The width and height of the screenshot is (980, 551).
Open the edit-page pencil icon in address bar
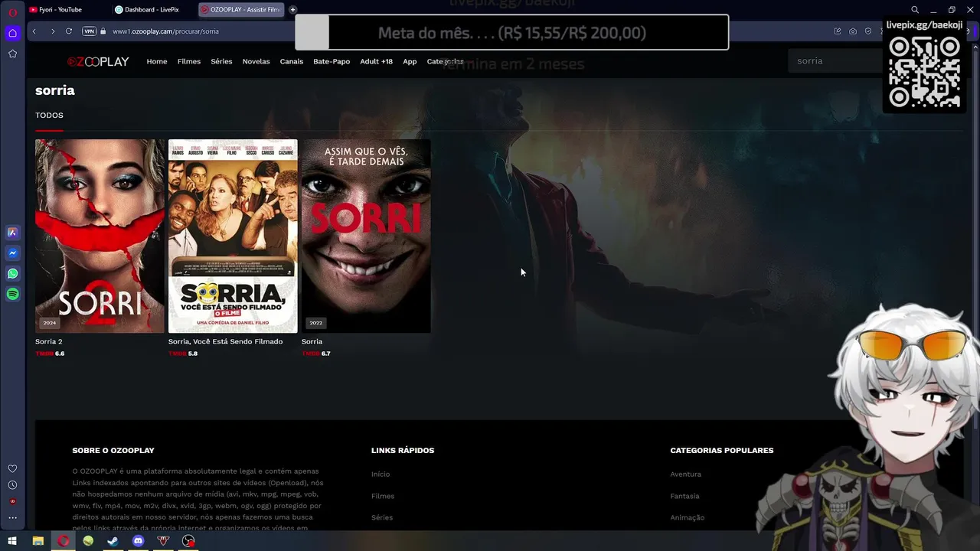tap(838, 31)
